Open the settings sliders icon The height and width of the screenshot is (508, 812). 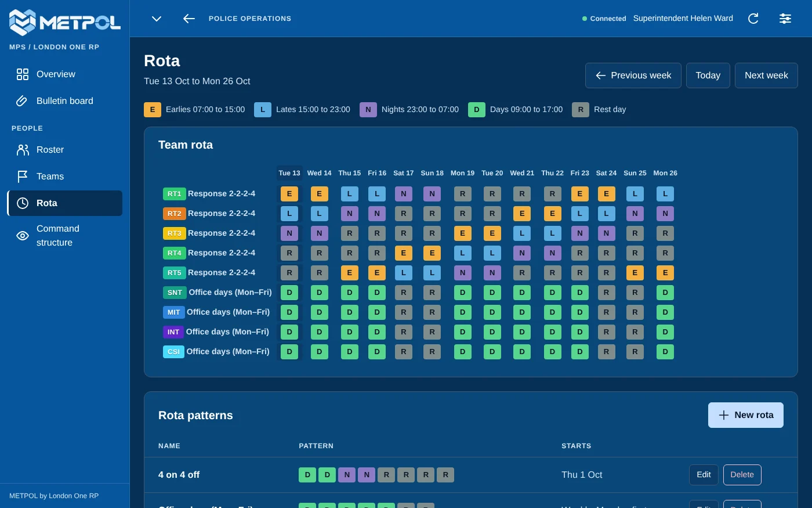click(x=785, y=19)
